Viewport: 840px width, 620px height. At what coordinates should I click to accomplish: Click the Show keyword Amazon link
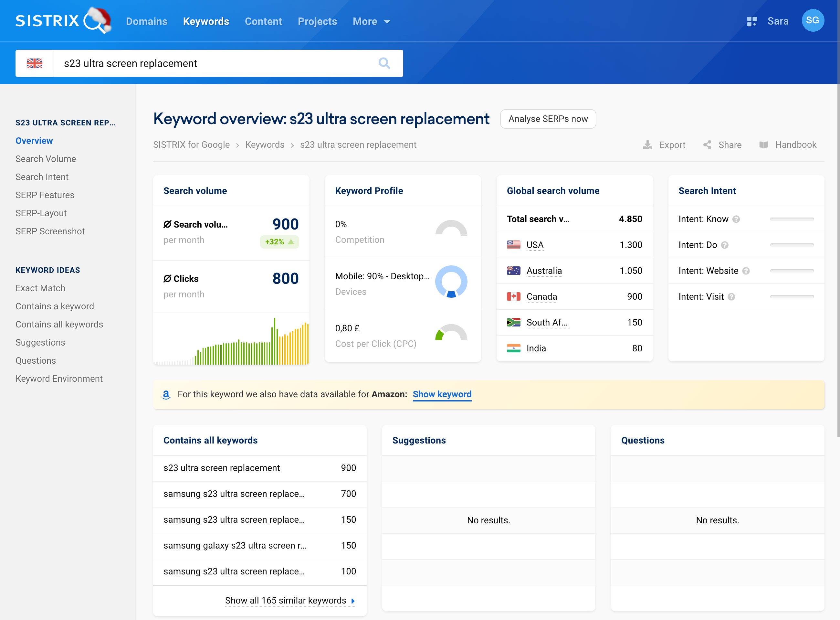coord(442,394)
